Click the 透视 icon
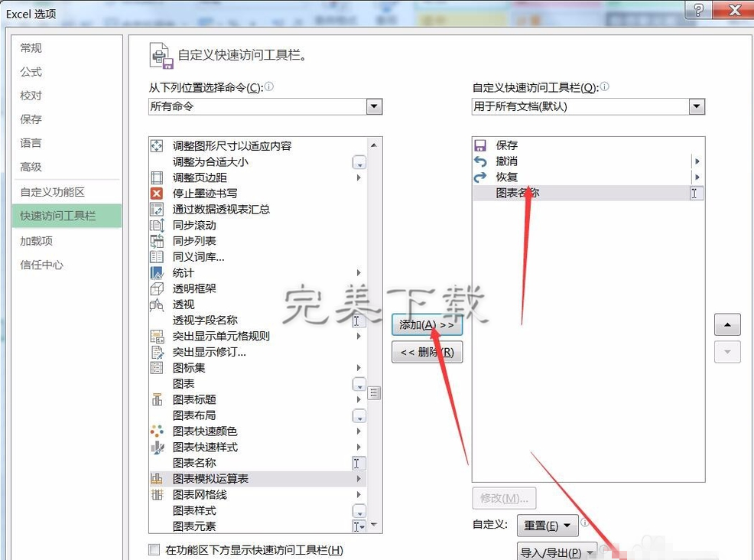754x560 pixels. click(157, 304)
